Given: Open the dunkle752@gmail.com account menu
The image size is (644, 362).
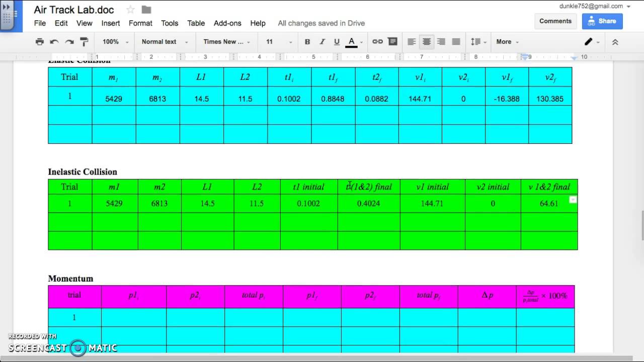Looking at the screenshot, I should (x=594, y=7).
